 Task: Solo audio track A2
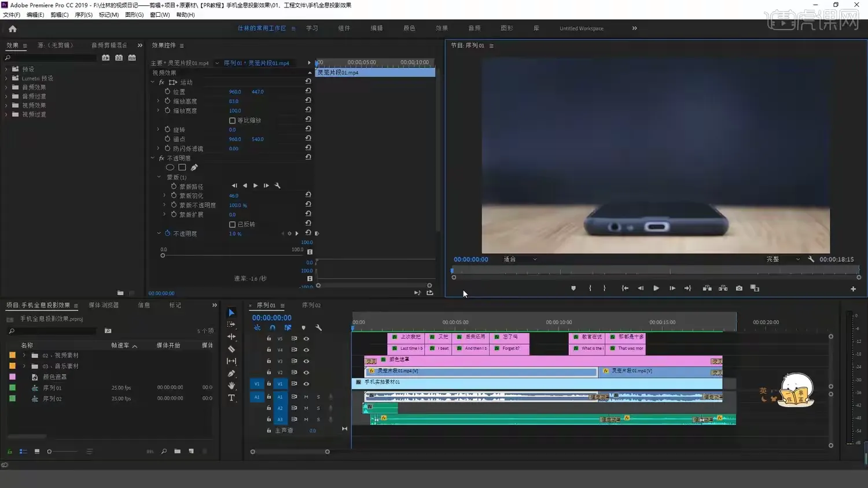pyautogui.click(x=318, y=408)
